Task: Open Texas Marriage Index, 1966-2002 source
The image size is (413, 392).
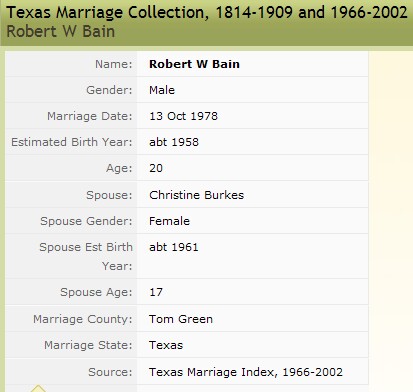Action: coord(246,372)
